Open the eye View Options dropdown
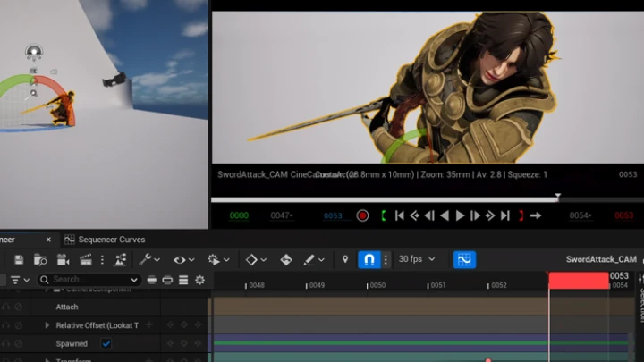This screenshot has height=362, width=644. pyautogui.click(x=183, y=259)
